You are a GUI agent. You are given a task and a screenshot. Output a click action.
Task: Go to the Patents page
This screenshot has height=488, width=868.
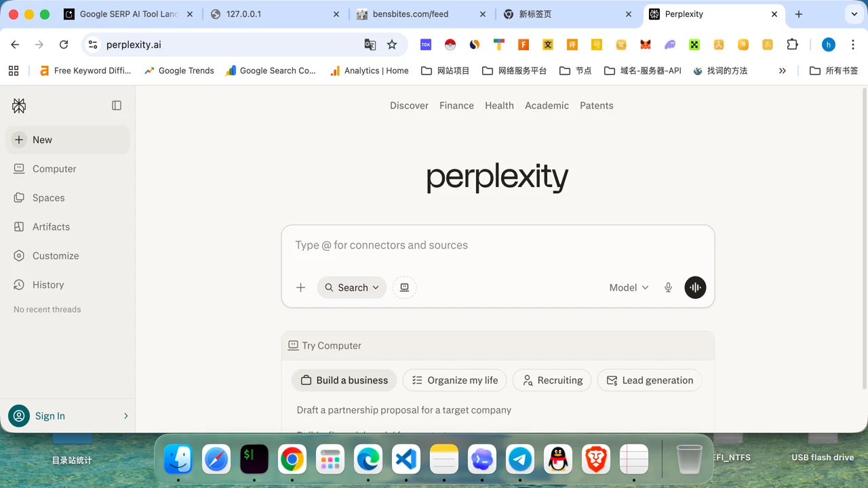tap(597, 106)
